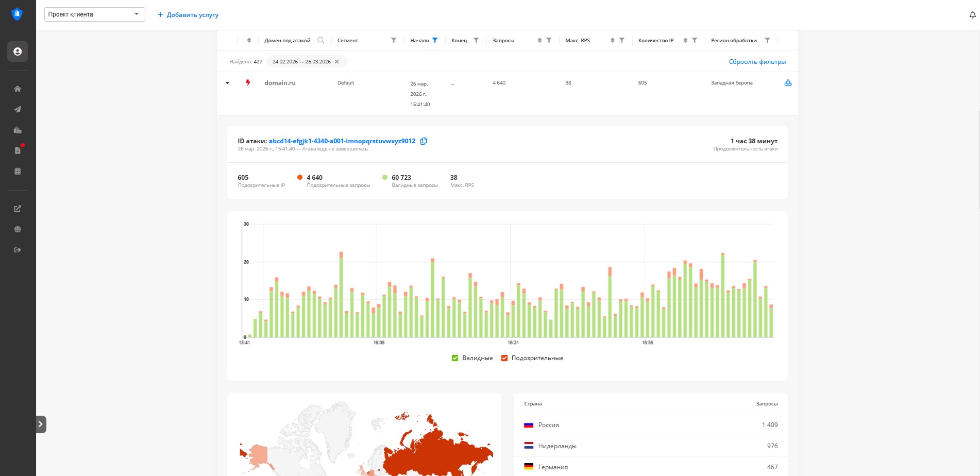Click Alaska on the world map
Screen dimensions: 980x476
259,456
